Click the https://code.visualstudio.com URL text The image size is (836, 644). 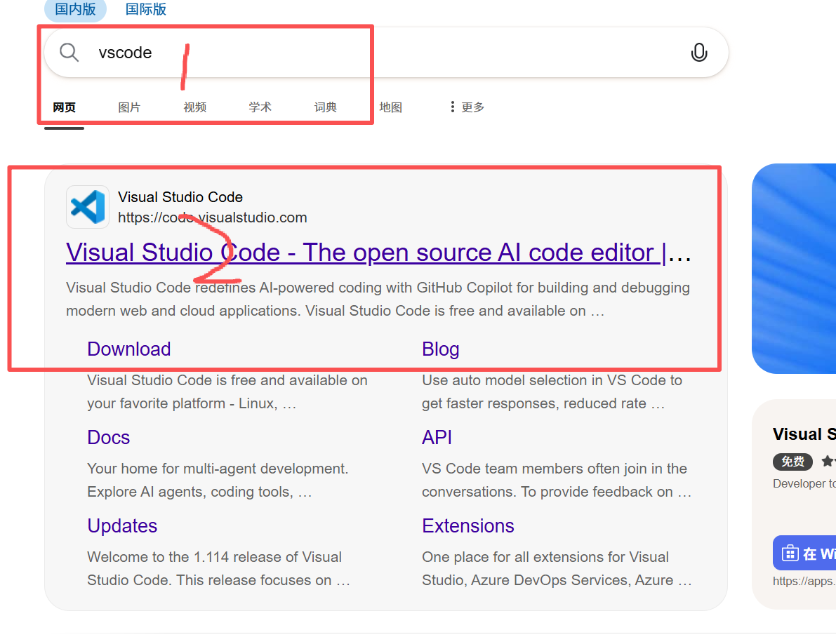212,217
